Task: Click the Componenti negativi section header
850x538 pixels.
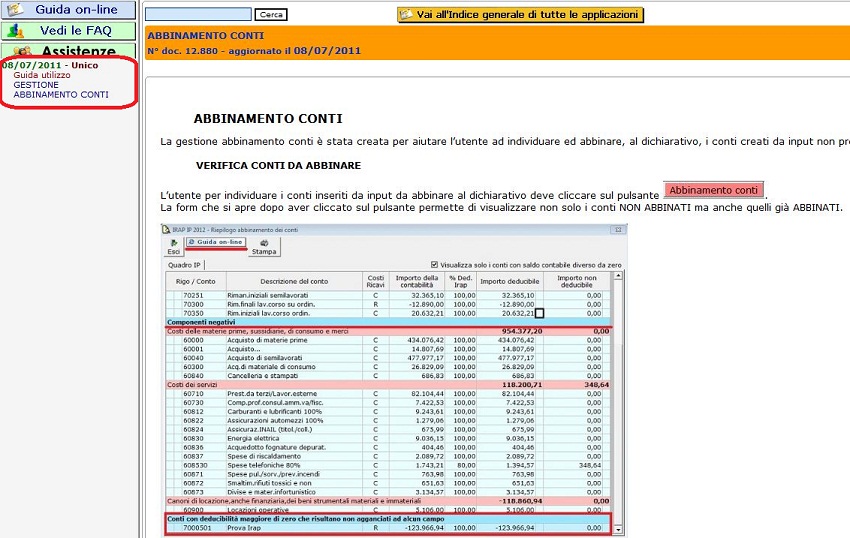Action: [x=388, y=322]
